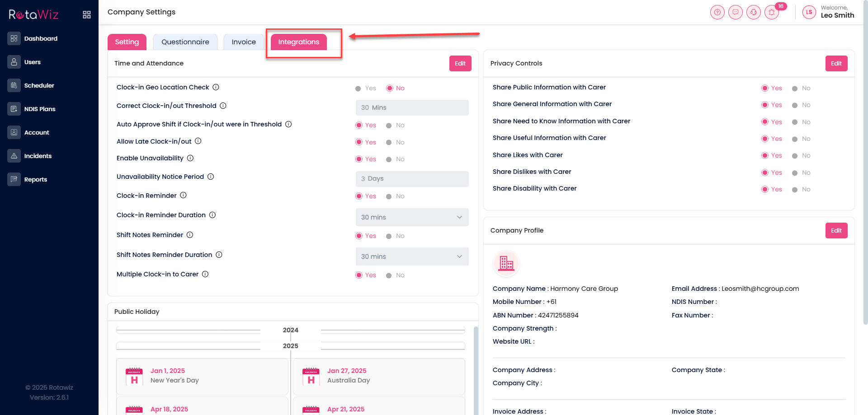Edit the Time and Attendance settings
The image size is (868, 415).
pos(460,64)
